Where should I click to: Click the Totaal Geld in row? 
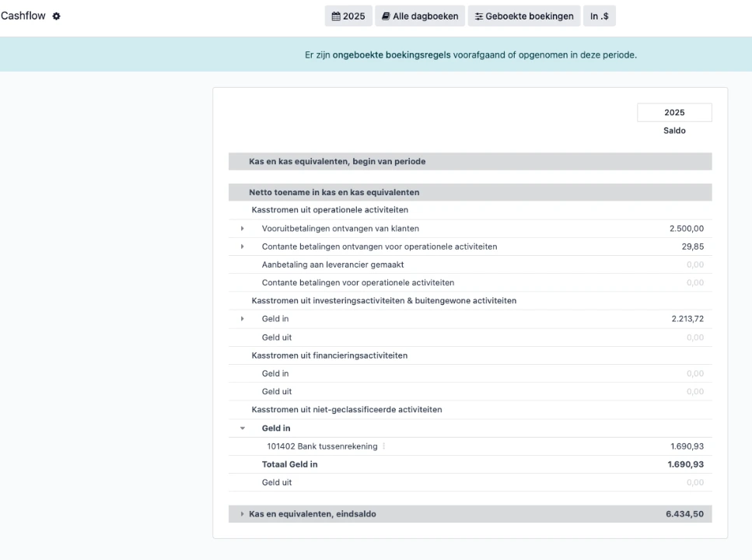pyautogui.click(x=470, y=464)
